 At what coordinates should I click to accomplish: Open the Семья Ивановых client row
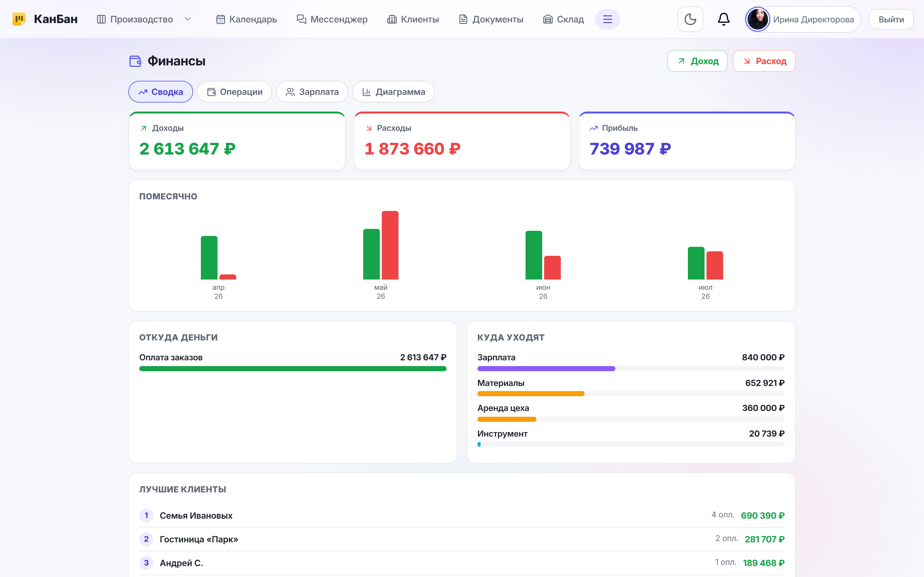click(x=462, y=515)
